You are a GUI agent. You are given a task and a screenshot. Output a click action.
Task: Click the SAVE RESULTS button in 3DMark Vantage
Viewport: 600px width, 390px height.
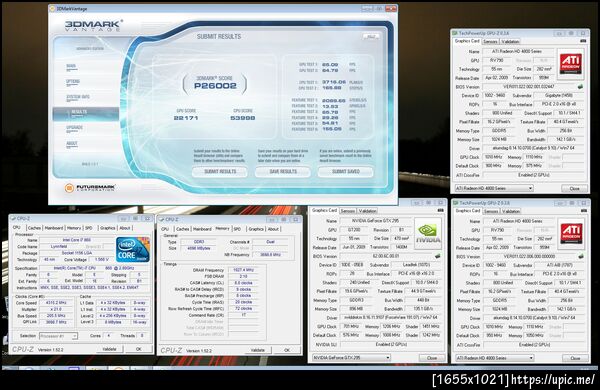(283, 172)
